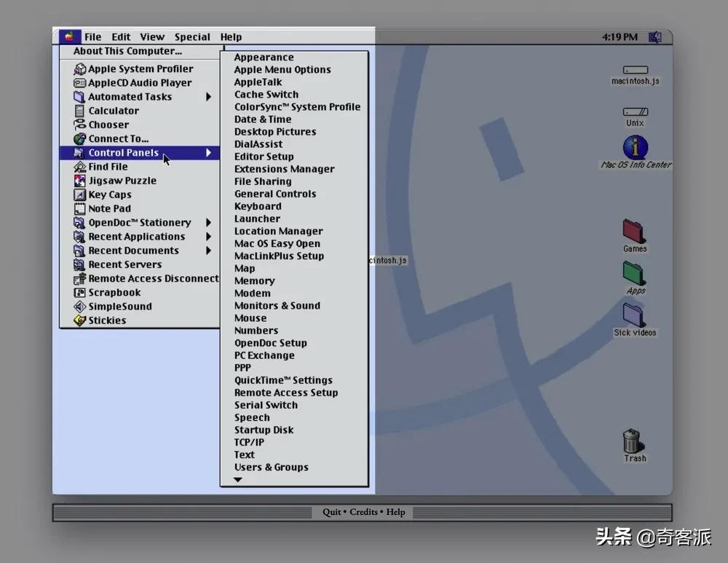The width and height of the screenshot is (728, 563).
Task: Click the Apple System Profiler icon
Action: tap(80, 68)
